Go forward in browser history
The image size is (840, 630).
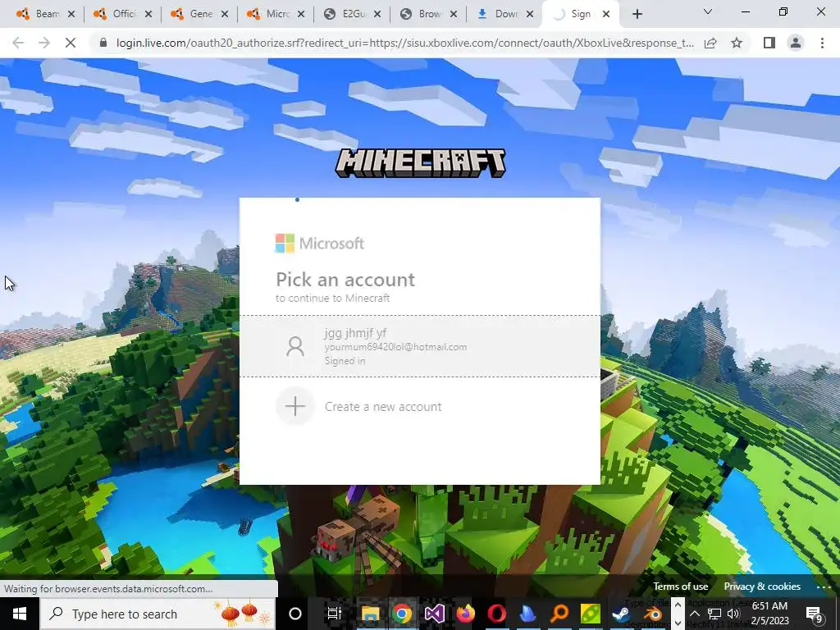[44, 43]
